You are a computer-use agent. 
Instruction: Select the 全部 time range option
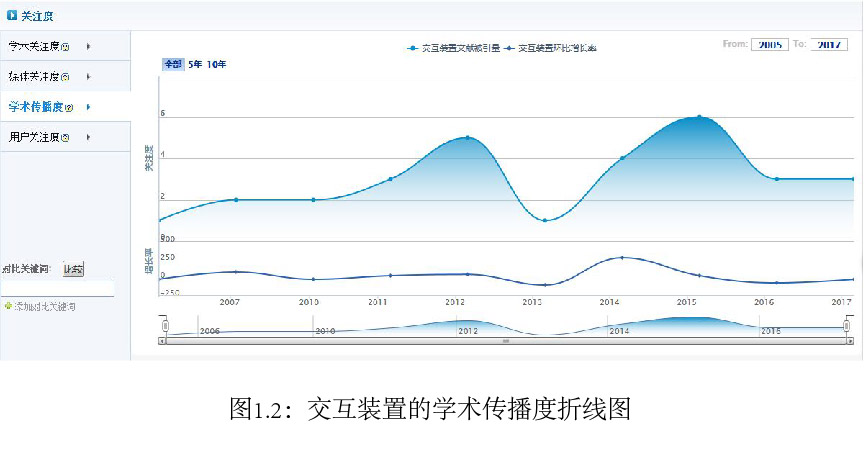pos(173,64)
